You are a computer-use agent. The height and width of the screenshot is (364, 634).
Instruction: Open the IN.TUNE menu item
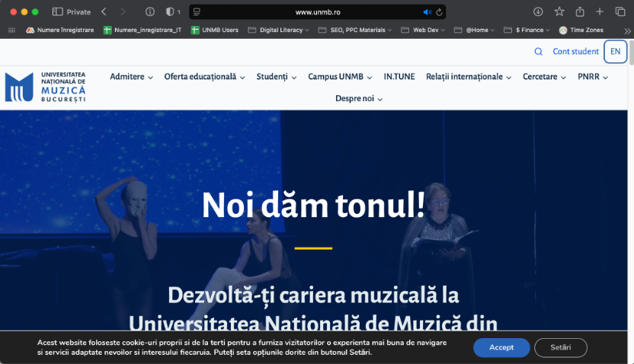(x=399, y=77)
